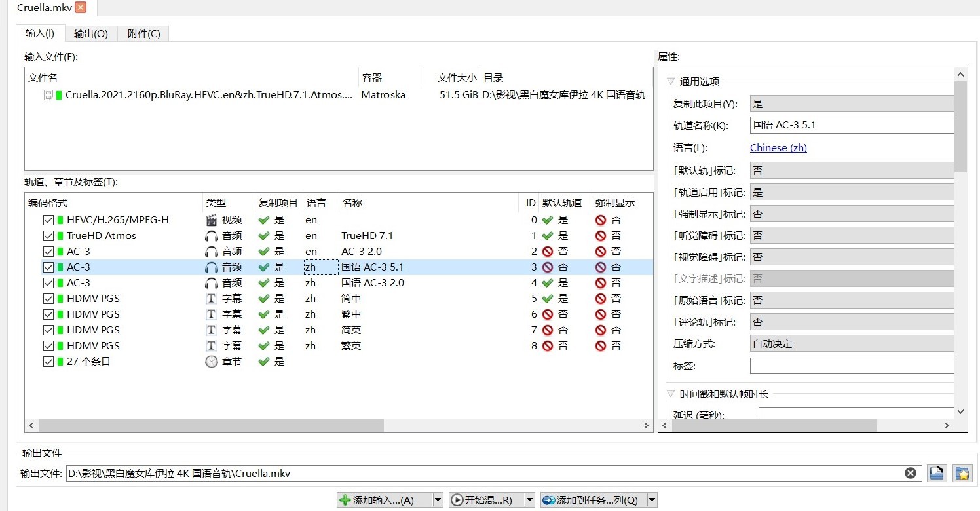The height and width of the screenshot is (511, 980).
Task: Open recent output directories star folder icon
Action: coord(962,473)
